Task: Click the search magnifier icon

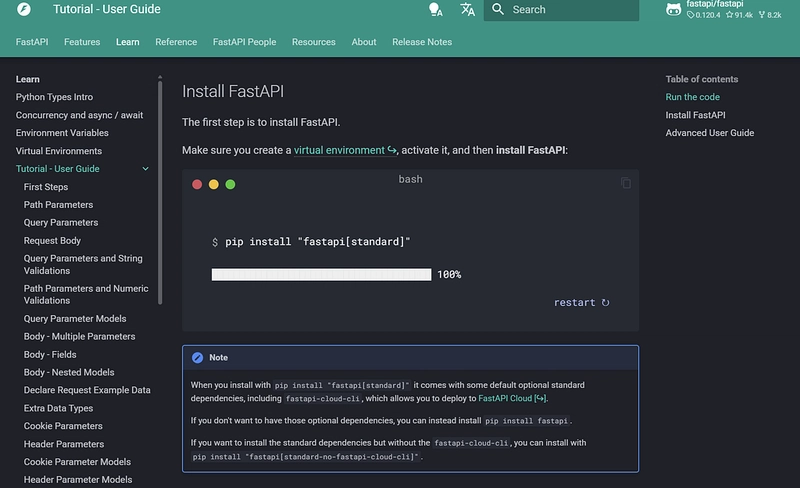Action: (x=498, y=10)
